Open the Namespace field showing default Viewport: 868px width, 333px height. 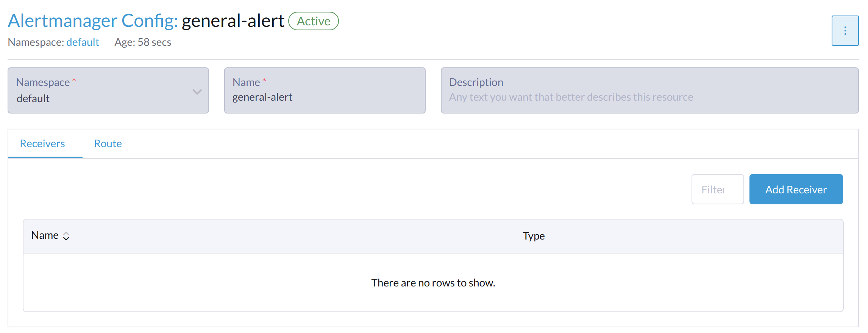(x=102, y=98)
